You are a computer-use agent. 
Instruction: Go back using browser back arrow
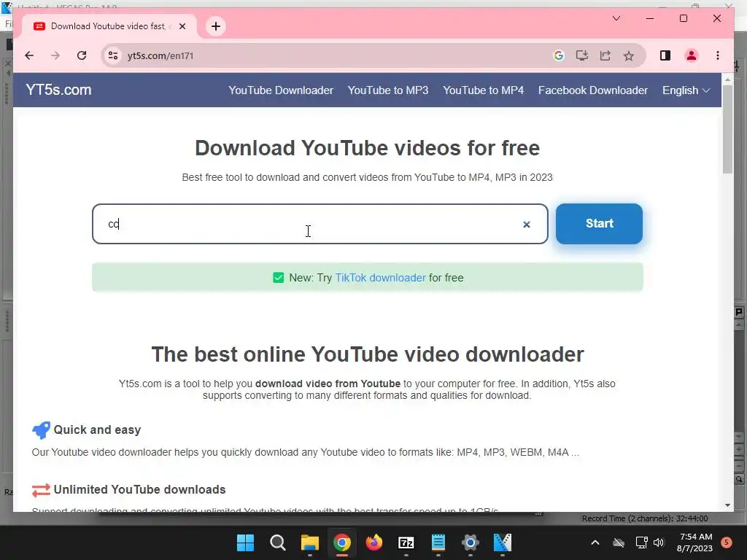pos(29,55)
